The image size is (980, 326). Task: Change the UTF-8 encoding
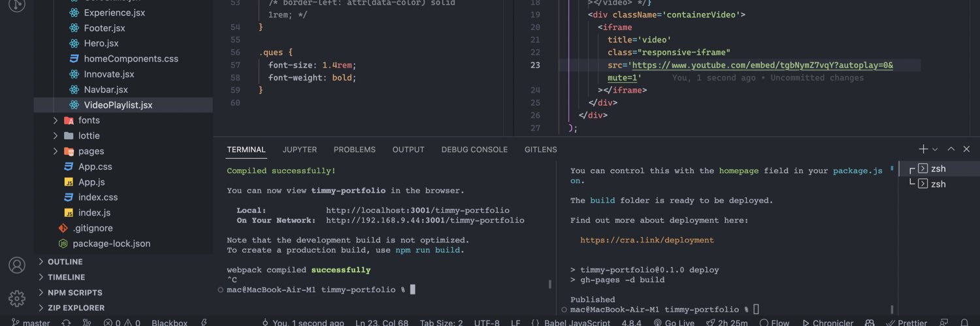click(x=487, y=323)
